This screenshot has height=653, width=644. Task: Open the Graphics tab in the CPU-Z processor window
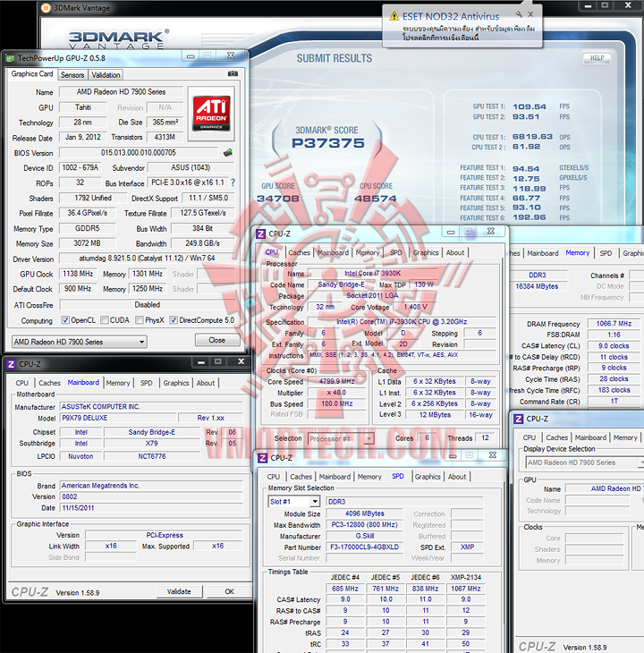coord(426,252)
